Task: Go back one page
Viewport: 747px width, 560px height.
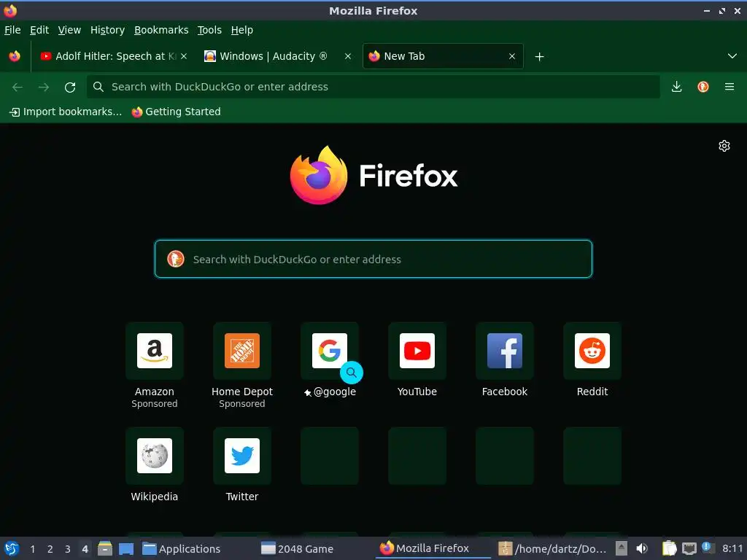Action: click(x=18, y=87)
